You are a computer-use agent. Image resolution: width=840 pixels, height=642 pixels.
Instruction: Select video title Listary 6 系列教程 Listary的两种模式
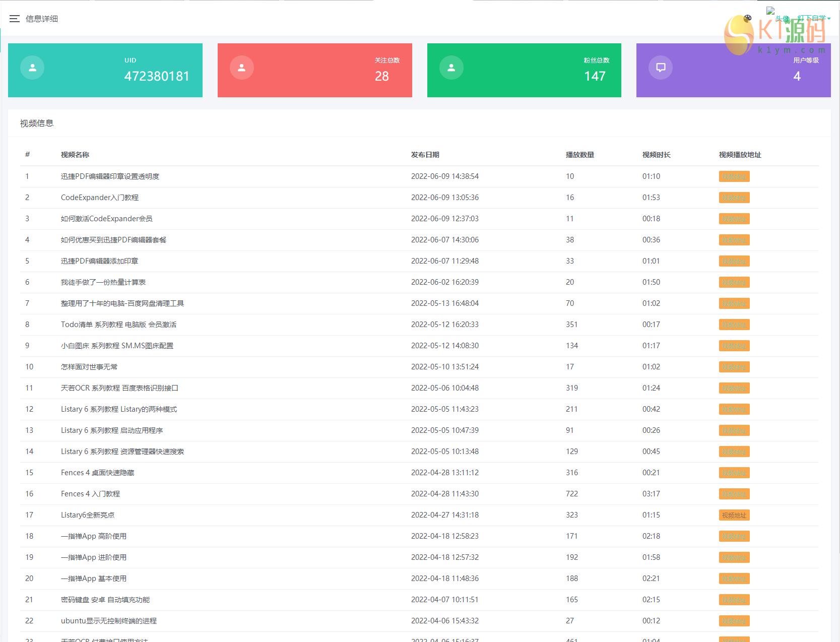119,409
